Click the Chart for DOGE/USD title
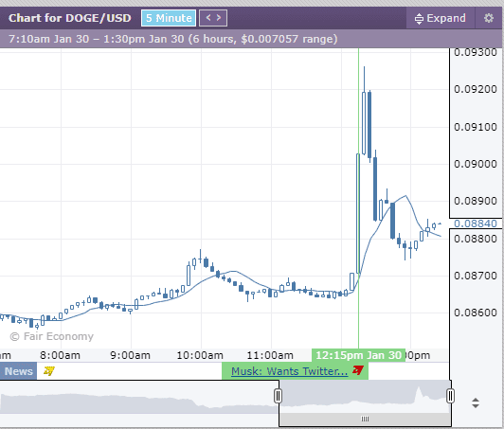Viewport: 504px width, 429px height. tap(70, 18)
